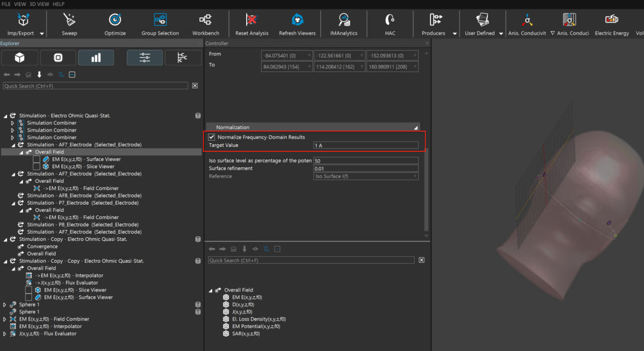Clear the Explorer quick search box
The image size is (644, 351).
(x=195, y=86)
